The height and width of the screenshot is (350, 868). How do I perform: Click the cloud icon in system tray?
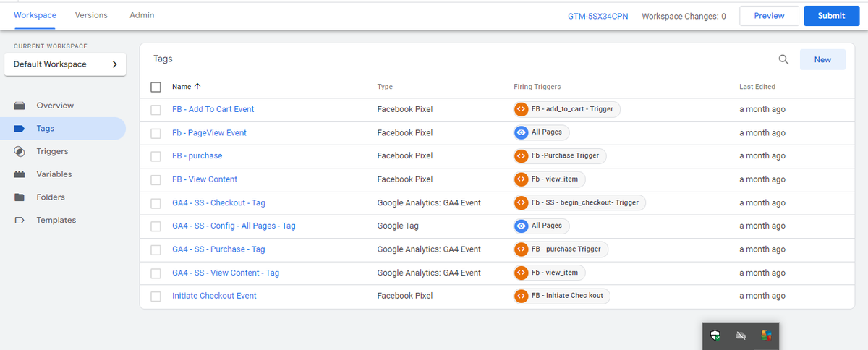pyautogui.click(x=740, y=336)
